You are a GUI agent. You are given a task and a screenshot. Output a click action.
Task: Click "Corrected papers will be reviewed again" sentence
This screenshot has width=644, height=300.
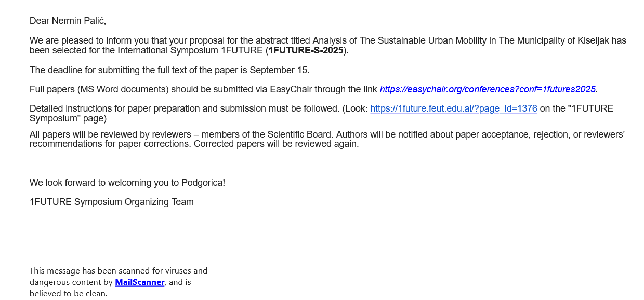[x=276, y=144]
